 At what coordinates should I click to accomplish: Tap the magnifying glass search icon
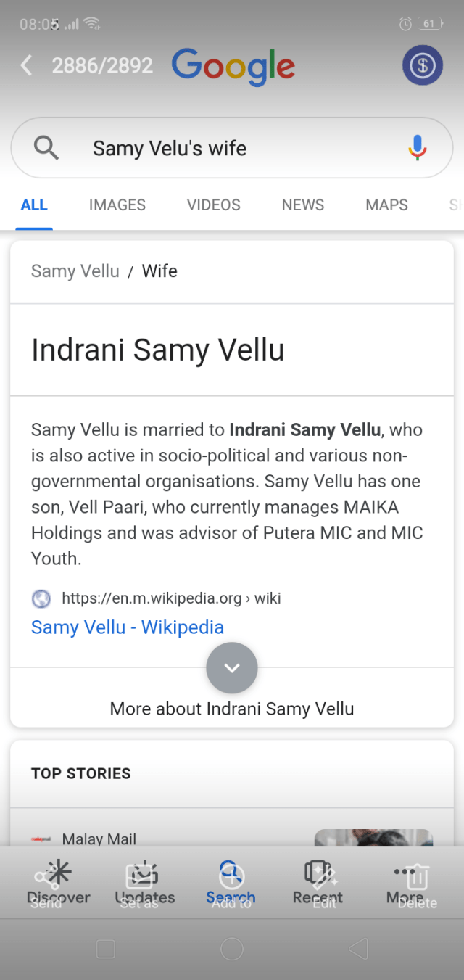click(46, 148)
